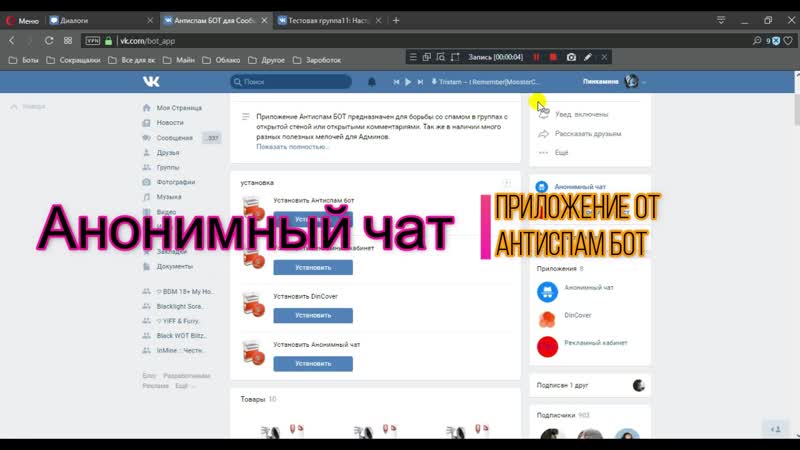Screen dimensions: 800x450
Task: Open the Подписан 1 друг block
Action: pyautogui.click(x=590, y=386)
